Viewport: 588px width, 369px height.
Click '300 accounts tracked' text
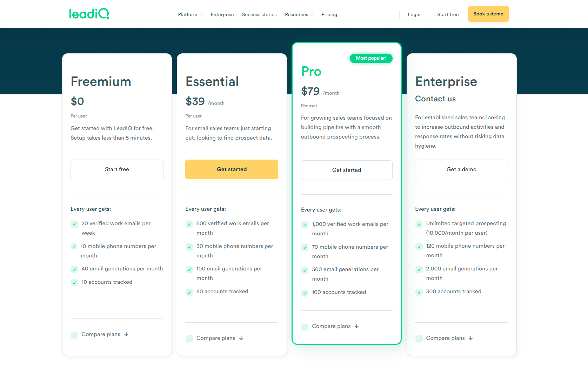pyautogui.click(x=454, y=291)
